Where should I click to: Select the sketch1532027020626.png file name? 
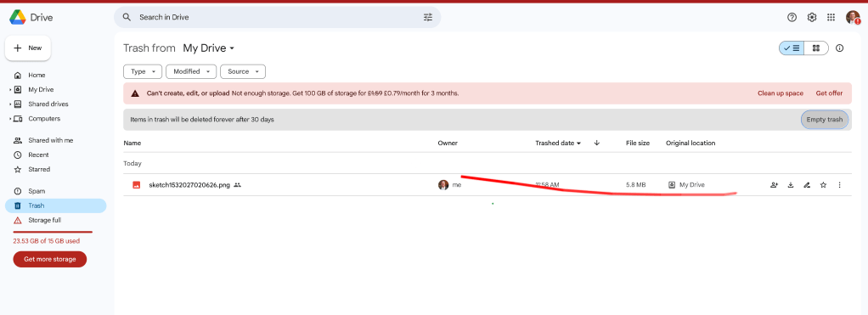[x=189, y=185]
